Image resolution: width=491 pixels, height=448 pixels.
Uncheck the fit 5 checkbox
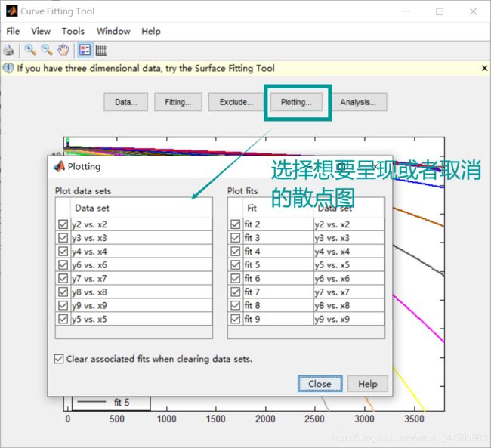pos(236,265)
